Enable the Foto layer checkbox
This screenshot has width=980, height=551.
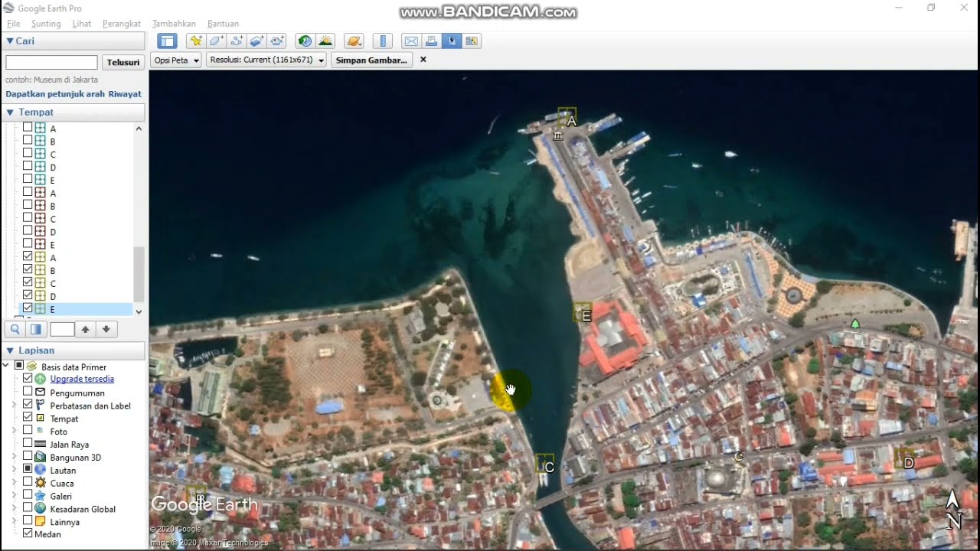28,431
